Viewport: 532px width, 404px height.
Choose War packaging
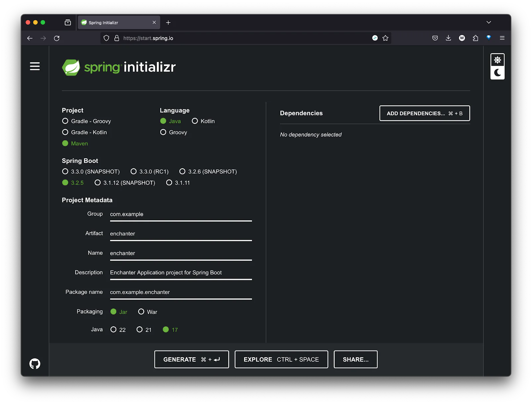(x=148, y=312)
